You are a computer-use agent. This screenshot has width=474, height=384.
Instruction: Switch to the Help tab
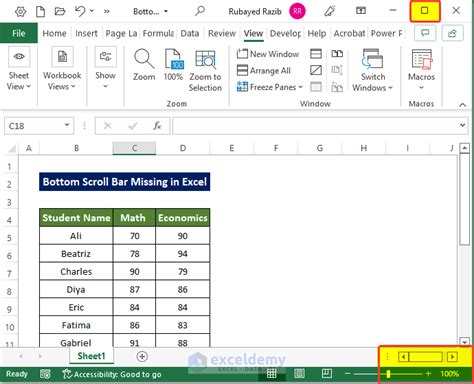click(x=317, y=33)
